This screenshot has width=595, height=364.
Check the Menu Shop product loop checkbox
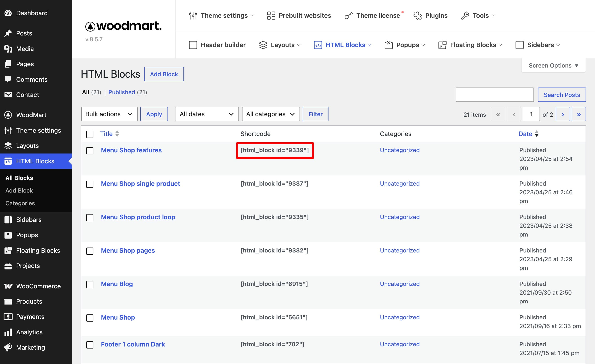[90, 217]
